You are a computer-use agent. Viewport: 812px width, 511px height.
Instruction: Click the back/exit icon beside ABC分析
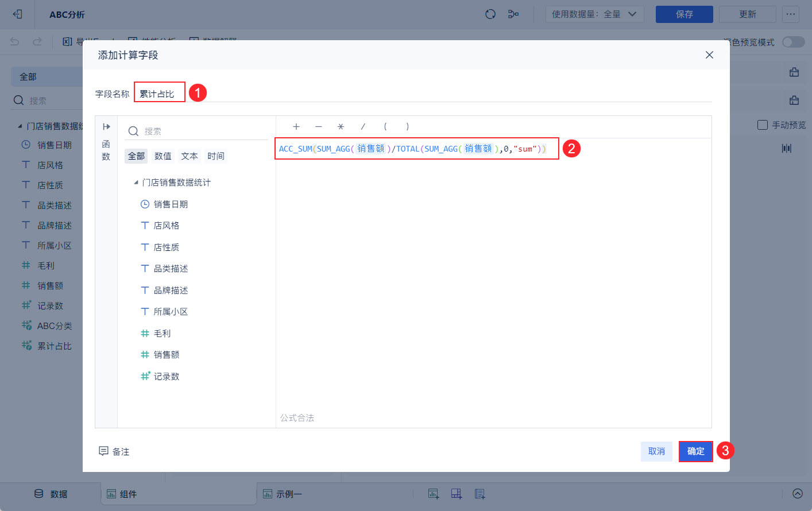pos(17,14)
